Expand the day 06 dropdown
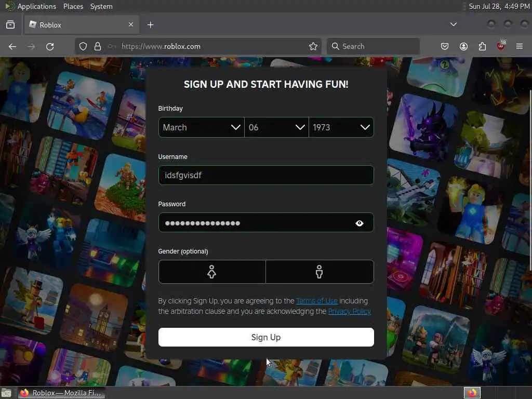This screenshot has width=532, height=399. (276, 128)
